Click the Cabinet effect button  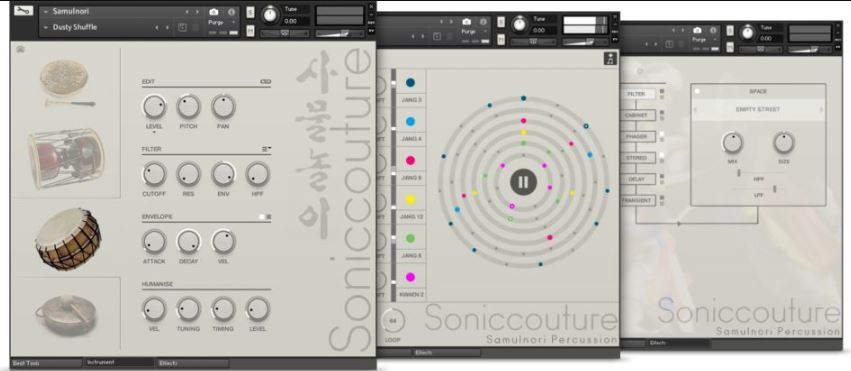pos(638,116)
